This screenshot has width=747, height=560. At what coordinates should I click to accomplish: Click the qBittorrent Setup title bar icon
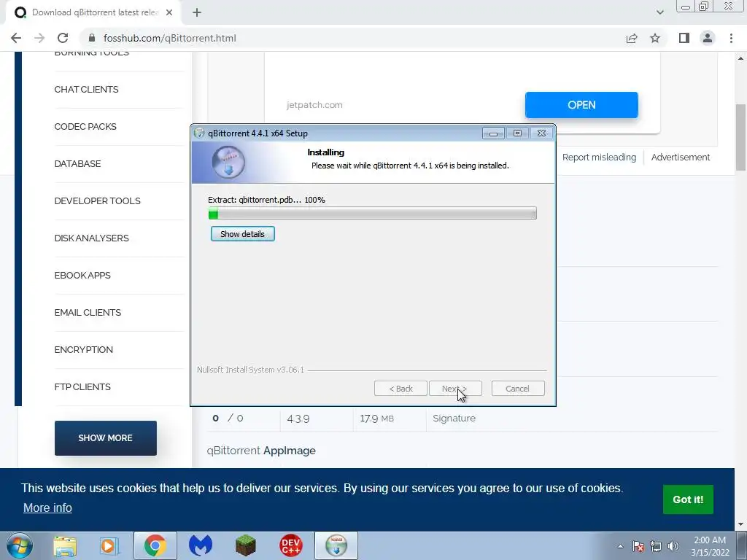click(199, 133)
